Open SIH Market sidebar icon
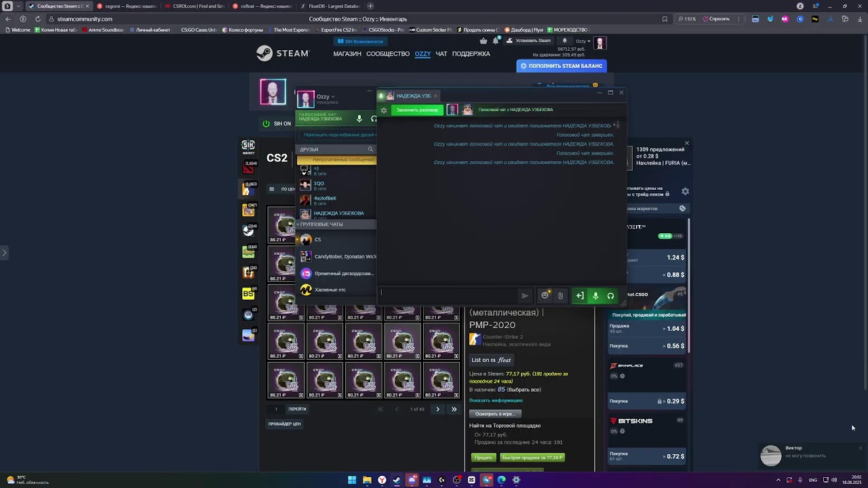This screenshot has width=868, height=488. pos(248,147)
